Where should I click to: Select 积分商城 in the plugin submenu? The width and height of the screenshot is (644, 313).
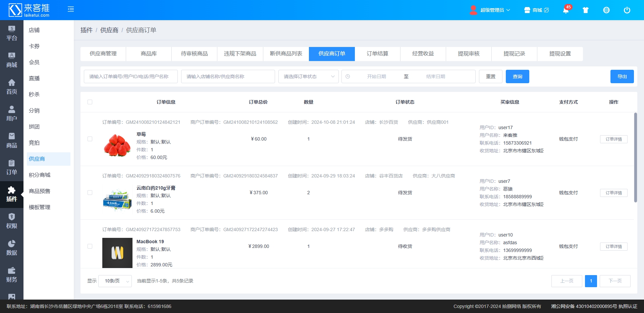click(x=40, y=175)
